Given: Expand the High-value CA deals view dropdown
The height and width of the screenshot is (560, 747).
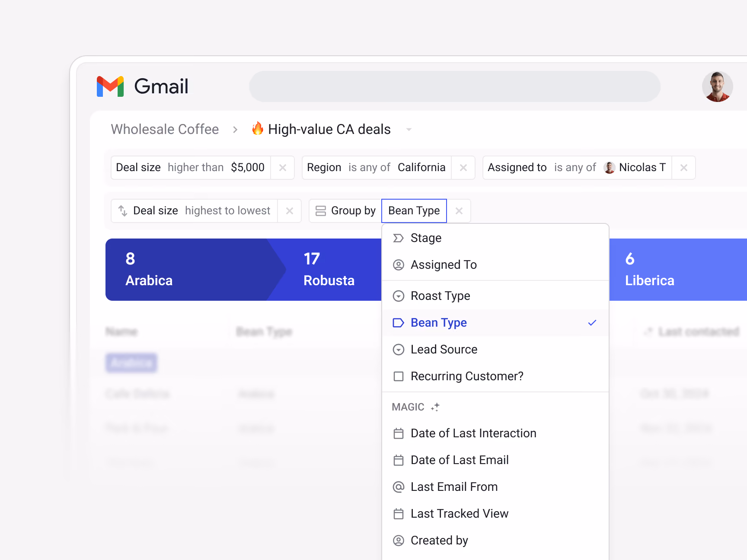Looking at the screenshot, I should pos(409,130).
